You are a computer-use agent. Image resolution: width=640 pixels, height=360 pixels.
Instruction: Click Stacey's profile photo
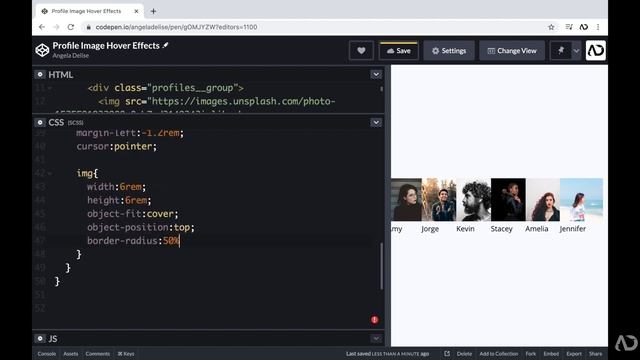click(x=508, y=200)
